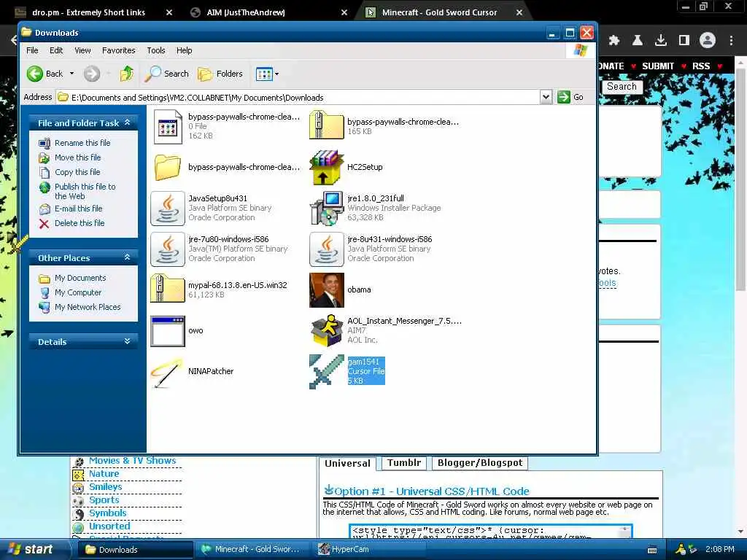The image size is (747, 560).
Task: Click the gam1541 Cursor File label
Action: point(366,371)
